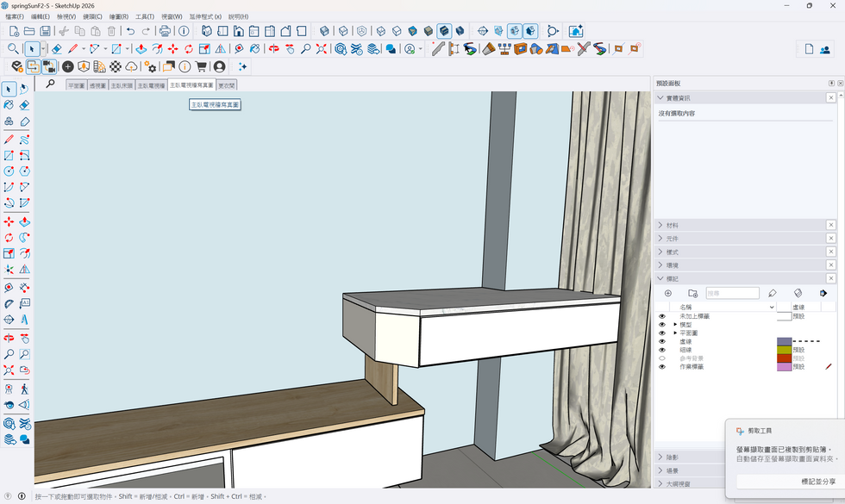Image resolution: width=845 pixels, height=504 pixels.
Task: Switch to the 更衣間 scene tab
Action: pyautogui.click(x=227, y=86)
